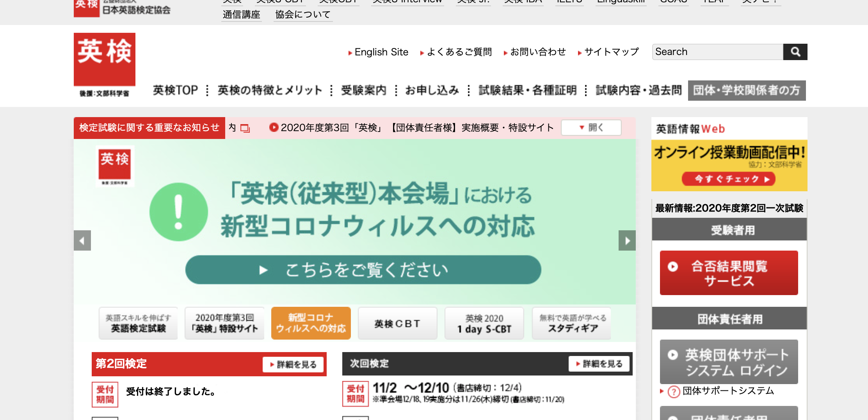The height and width of the screenshot is (420, 868).
Task: Select 英検の特徴とメリット menu item
Action: coord(270,90)
